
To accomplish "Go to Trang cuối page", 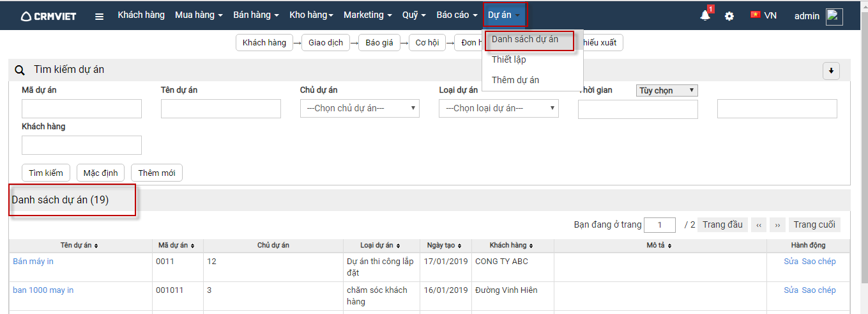I will (x=814, y=224).
